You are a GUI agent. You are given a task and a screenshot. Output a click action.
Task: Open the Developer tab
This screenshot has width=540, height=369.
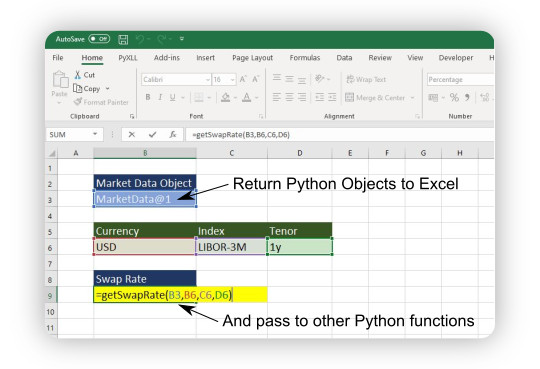[x=456, y=58]
